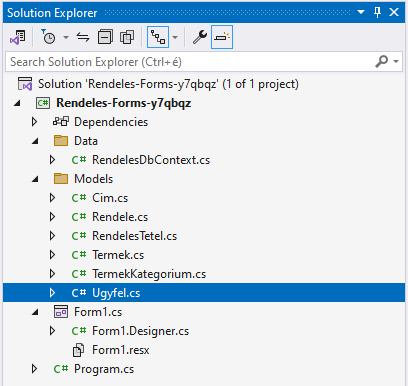Click C# icon of TermekKategorium.cs

[x=79, y=274]
